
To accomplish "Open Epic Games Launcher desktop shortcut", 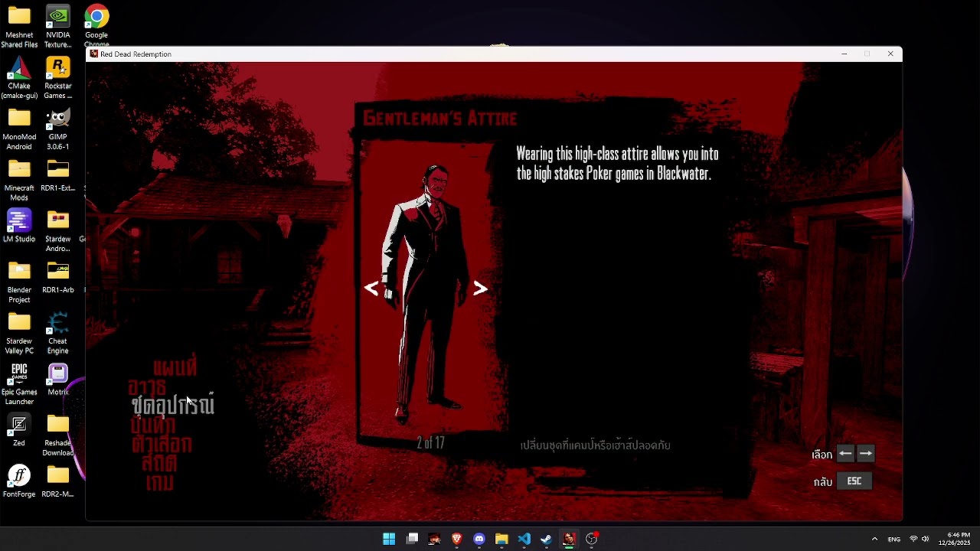I will click(19, 384).
